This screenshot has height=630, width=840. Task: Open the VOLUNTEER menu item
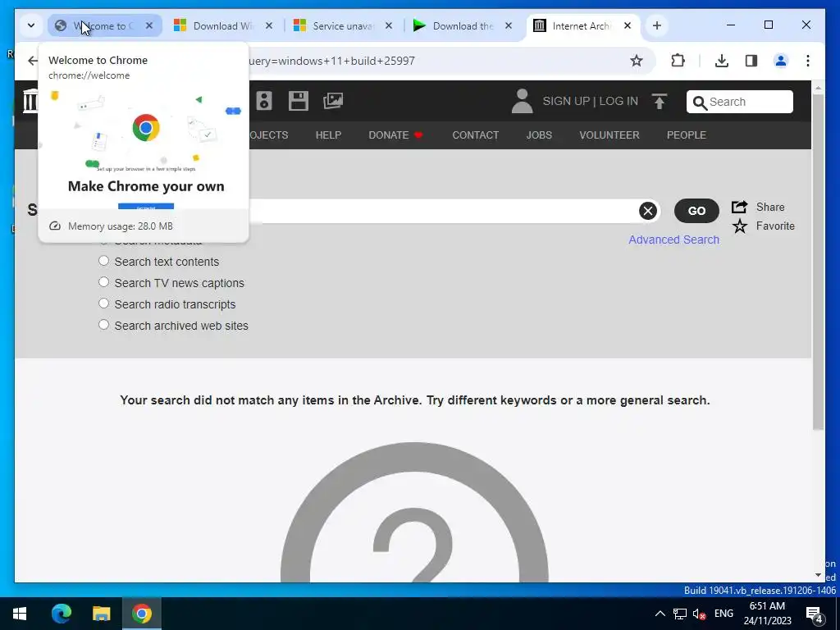pyautogui.click(x=609, y=135)
